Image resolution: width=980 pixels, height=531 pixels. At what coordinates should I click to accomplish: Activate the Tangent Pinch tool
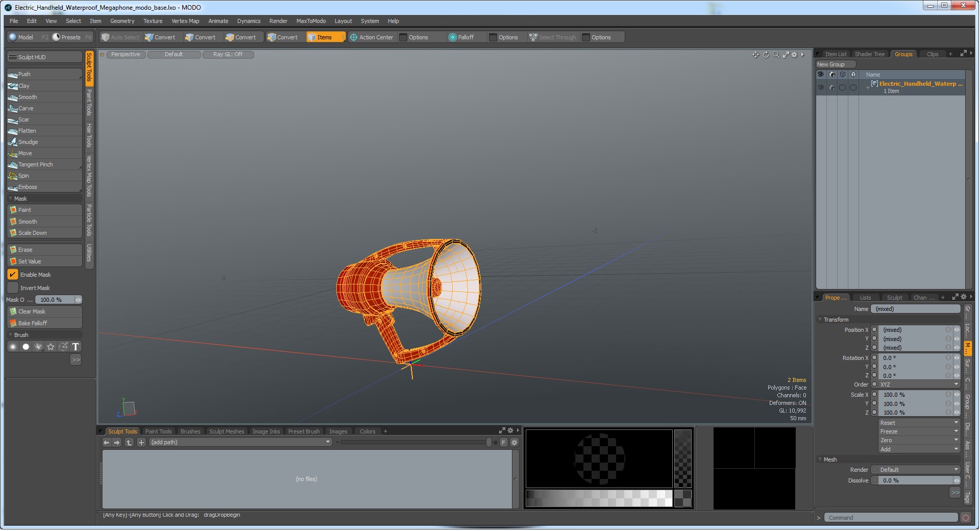[44, 164]
